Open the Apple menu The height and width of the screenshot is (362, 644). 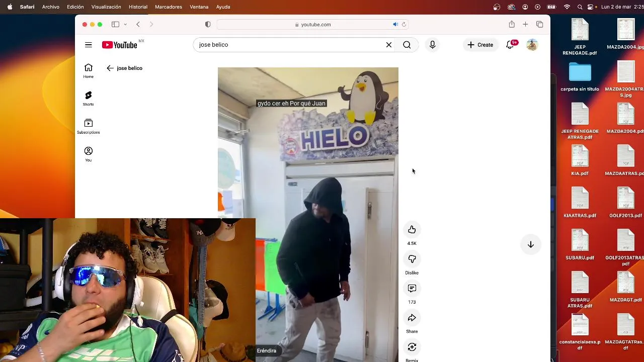point(10,7)
